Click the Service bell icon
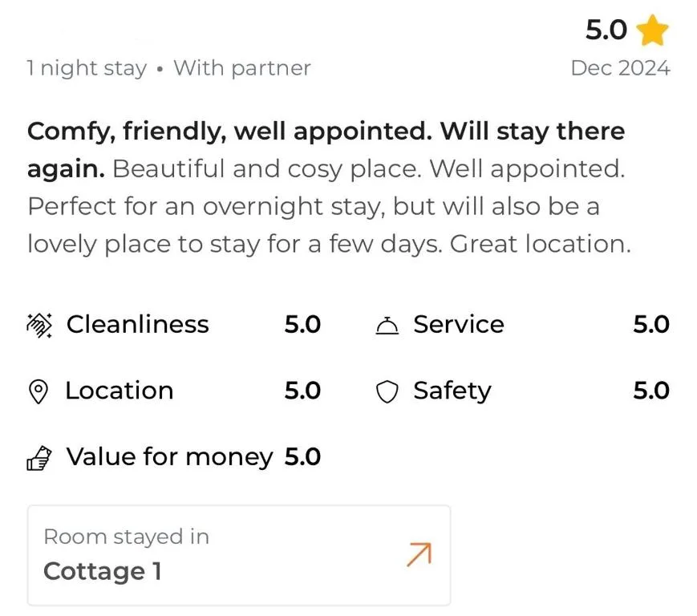Viewport: 697px width, 616px height. click(x=387, y=325)
